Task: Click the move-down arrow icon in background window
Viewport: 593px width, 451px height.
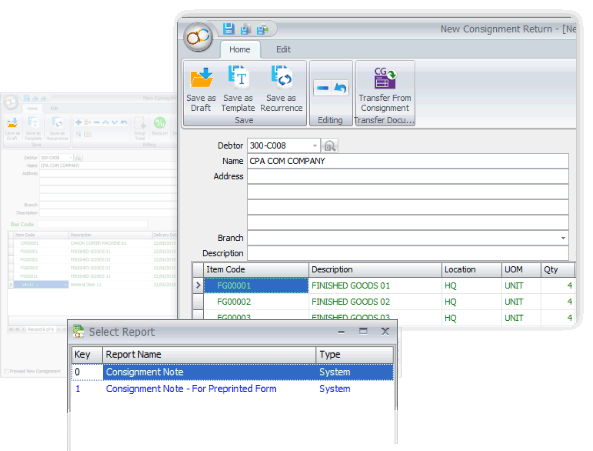Action: 115,122
